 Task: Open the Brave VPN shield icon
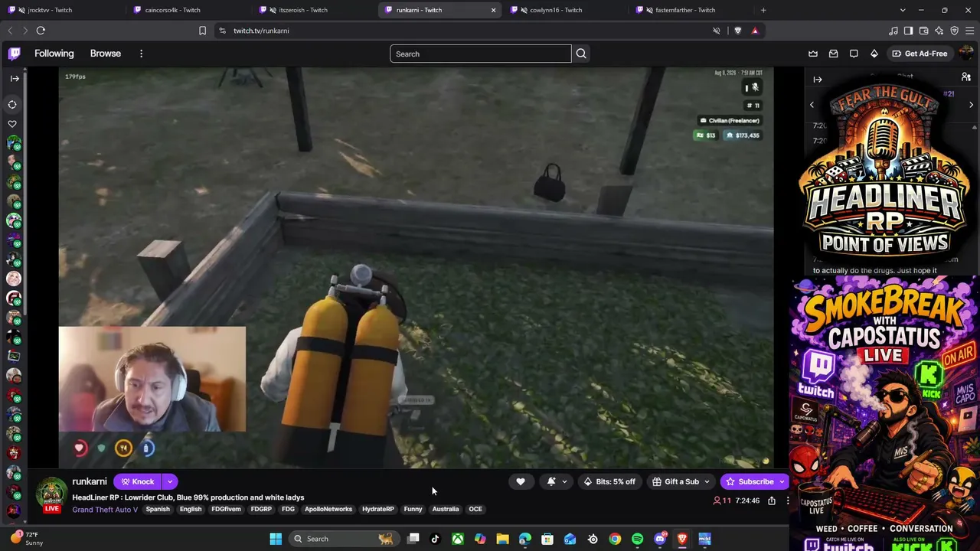click(x=955, y=31)
